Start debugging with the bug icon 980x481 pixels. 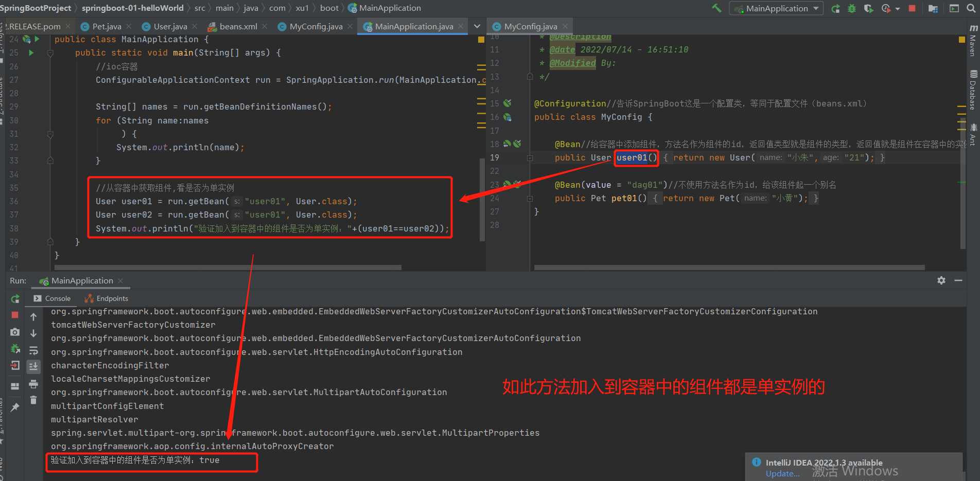[852, 8]
